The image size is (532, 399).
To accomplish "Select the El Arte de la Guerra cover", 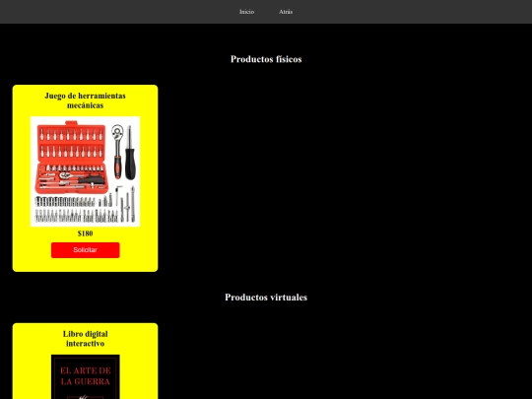I will pyautogui.click(x=85, y=376).
